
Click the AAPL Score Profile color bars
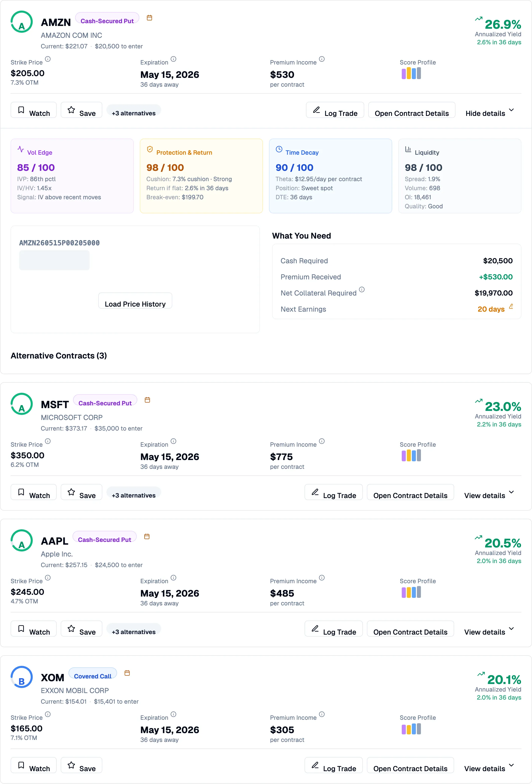pyautogui.click(x=411, y=592)
